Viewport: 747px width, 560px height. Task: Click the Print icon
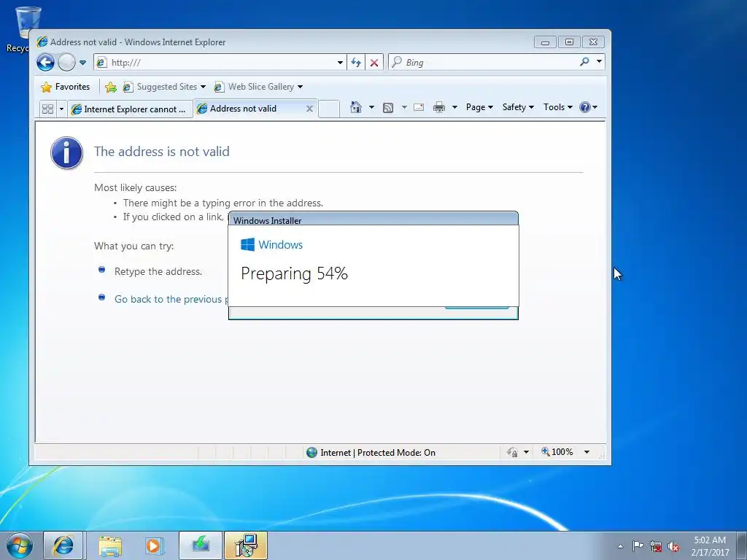439,108
